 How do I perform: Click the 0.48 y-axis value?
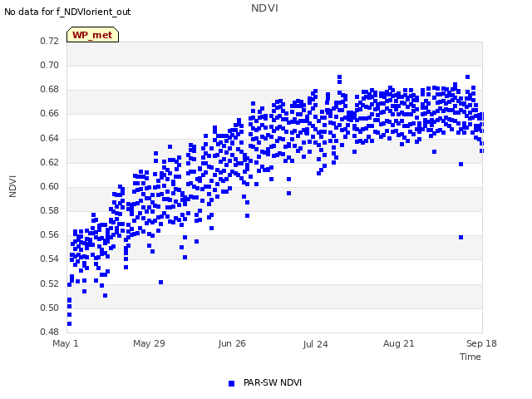point(50,332)
